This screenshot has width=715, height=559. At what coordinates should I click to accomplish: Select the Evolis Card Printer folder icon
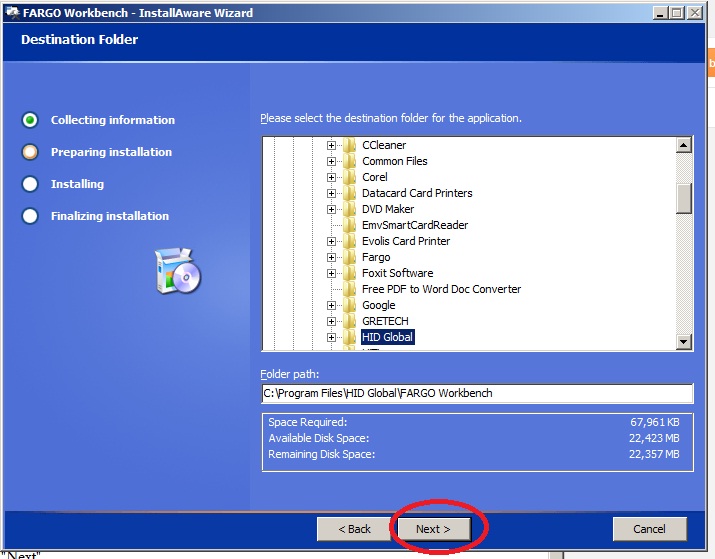click(349, 241)
